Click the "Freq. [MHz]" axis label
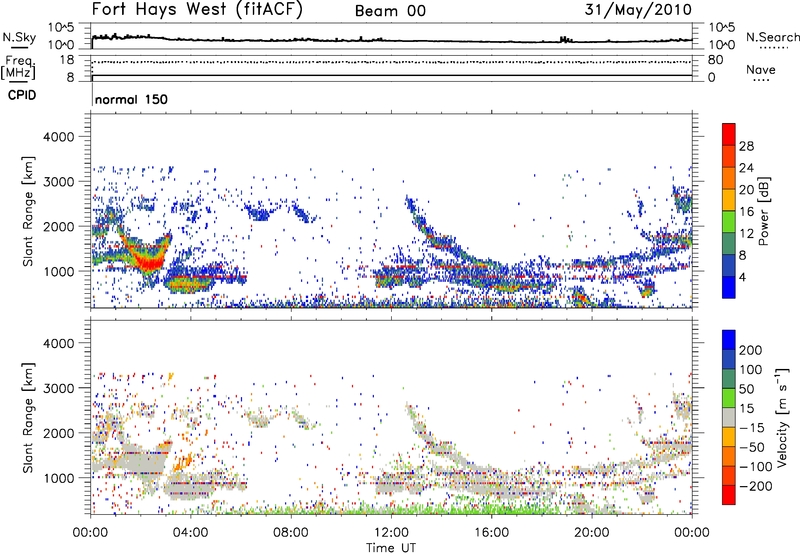The width and height of the screenshot is (800, 554). click(x=18, y=68)
